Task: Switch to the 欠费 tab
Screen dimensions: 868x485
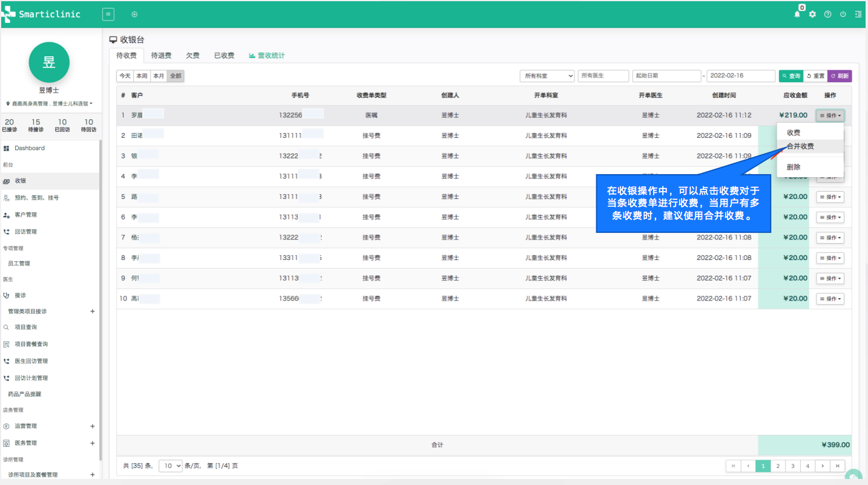Action: 193,56
